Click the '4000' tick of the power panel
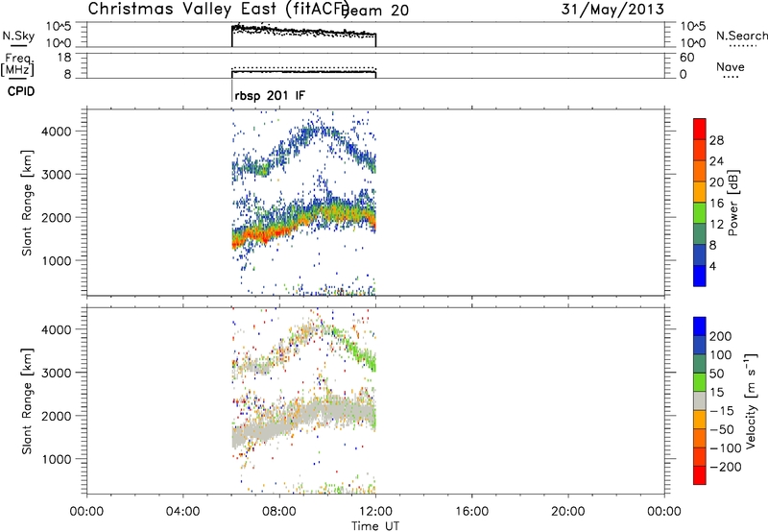Screen dimensions: 768x532 (x=56, y=132)
